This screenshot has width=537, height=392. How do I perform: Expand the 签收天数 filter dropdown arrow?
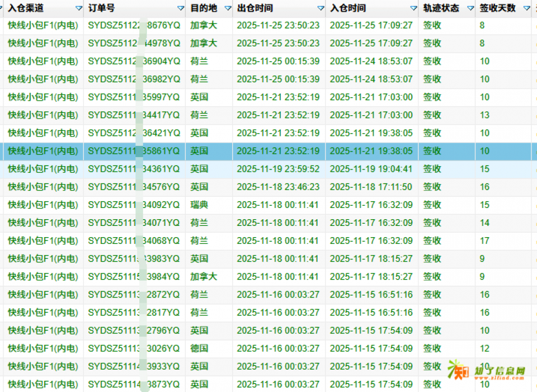[x=526, y=8]
